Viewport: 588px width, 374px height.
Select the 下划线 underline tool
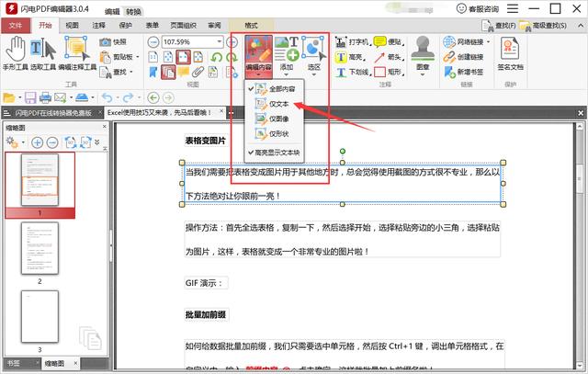[x=353, y=72]
